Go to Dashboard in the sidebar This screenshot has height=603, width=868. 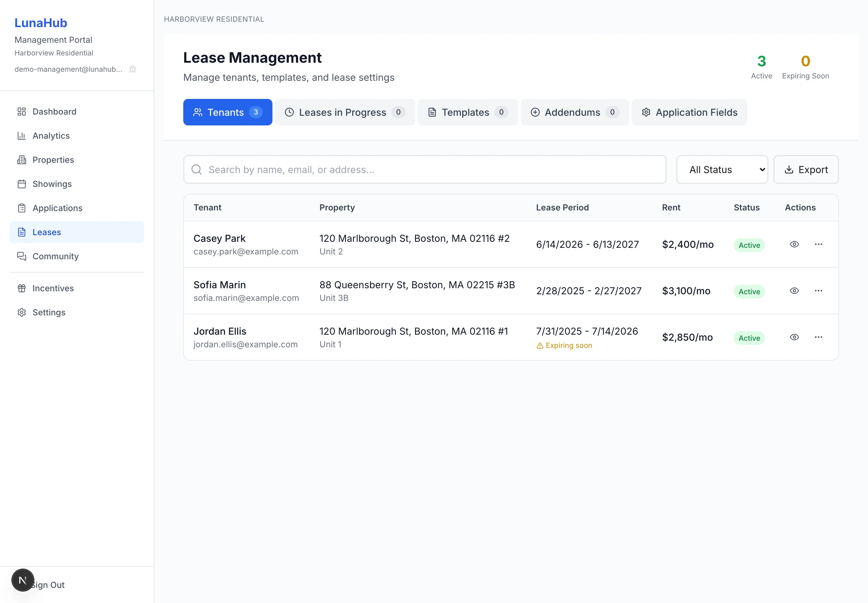coord(77,112)
